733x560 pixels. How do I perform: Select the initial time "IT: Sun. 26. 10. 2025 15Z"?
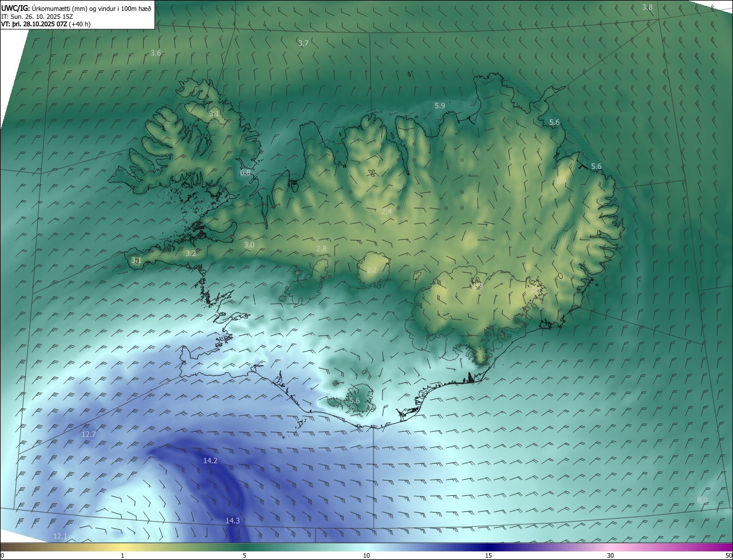(x=37, y=16)
